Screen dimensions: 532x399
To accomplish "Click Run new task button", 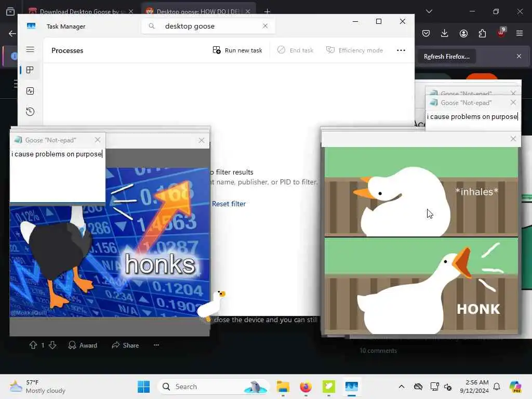I will [x=237, y=50].
